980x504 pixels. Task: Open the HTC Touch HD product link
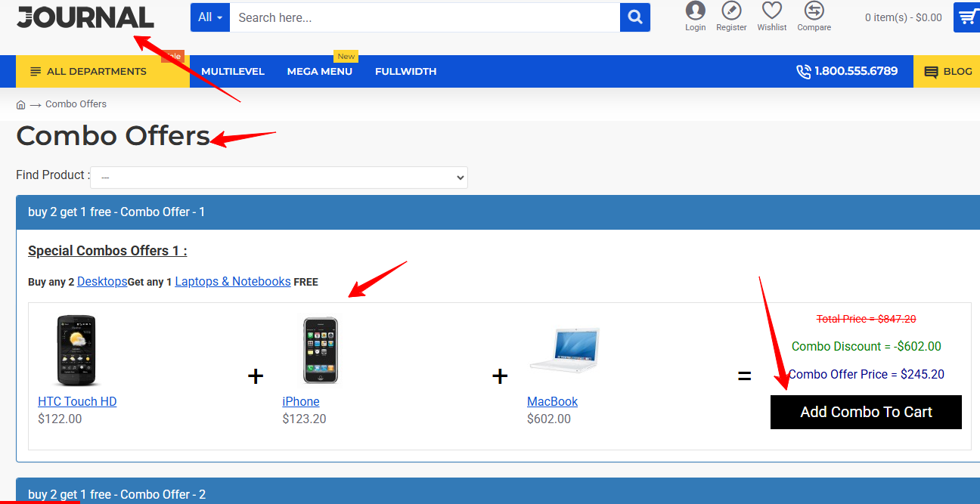[x=77, y=401]
